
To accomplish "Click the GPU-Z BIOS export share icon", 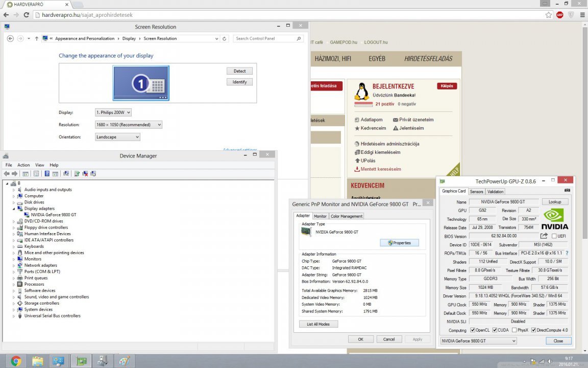I will (544, 236).
